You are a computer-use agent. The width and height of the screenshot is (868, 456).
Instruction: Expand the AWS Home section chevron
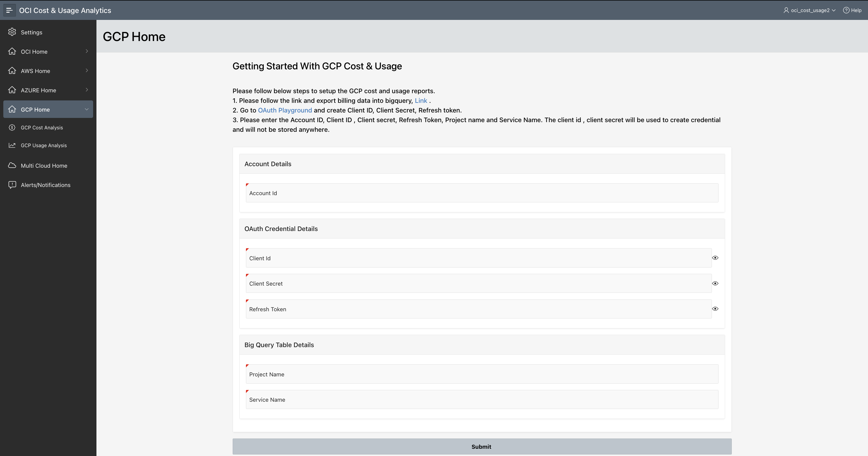86,71
